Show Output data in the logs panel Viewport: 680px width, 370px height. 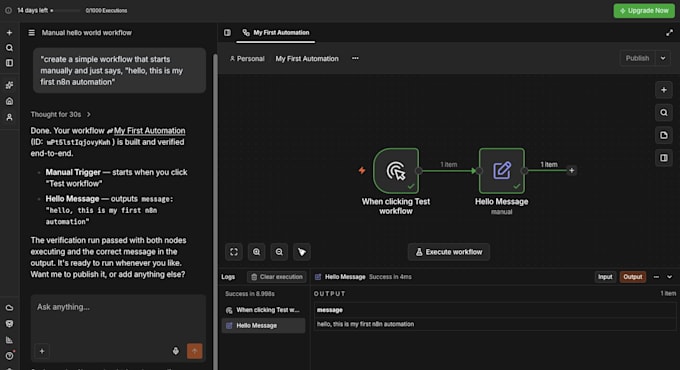632,277
